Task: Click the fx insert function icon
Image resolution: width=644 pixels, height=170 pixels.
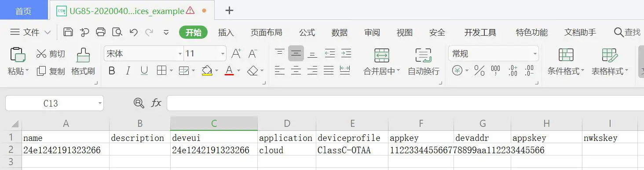Action: (156, 103)
